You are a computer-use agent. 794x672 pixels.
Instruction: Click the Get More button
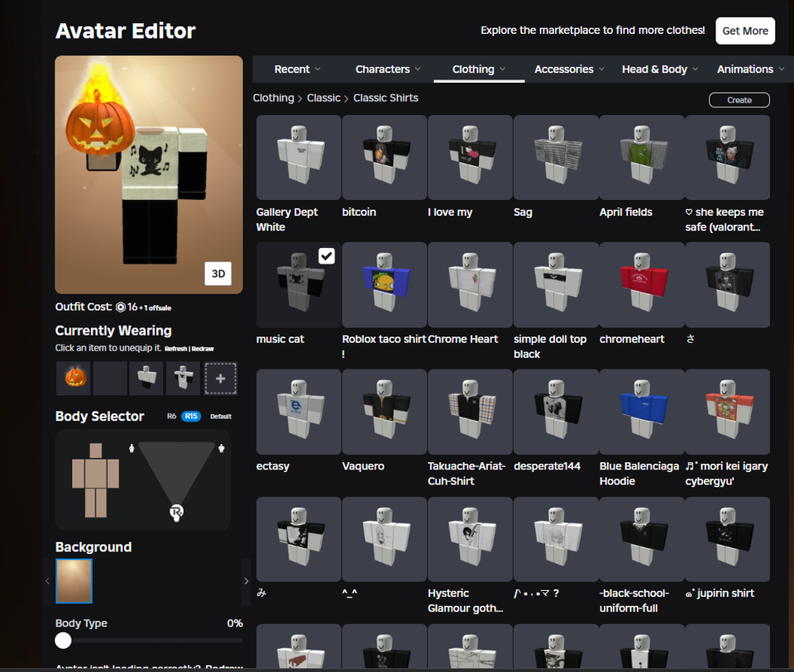(744, 31)
